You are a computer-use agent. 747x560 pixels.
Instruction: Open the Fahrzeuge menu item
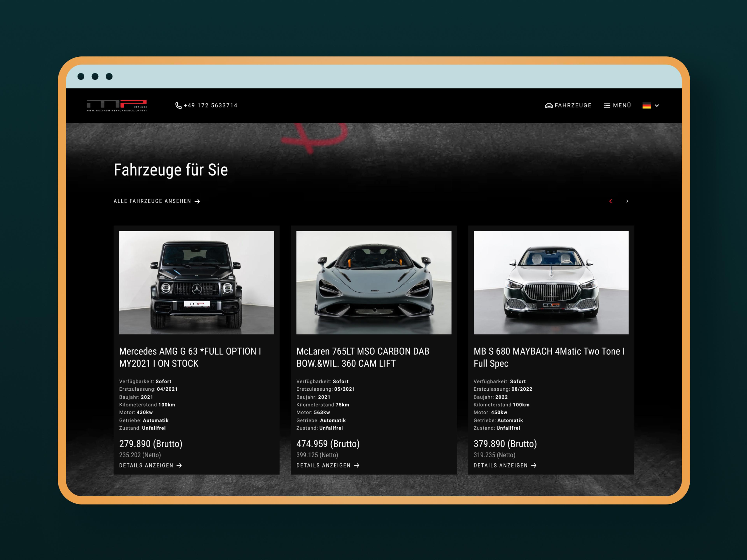[x=573, y=105]
